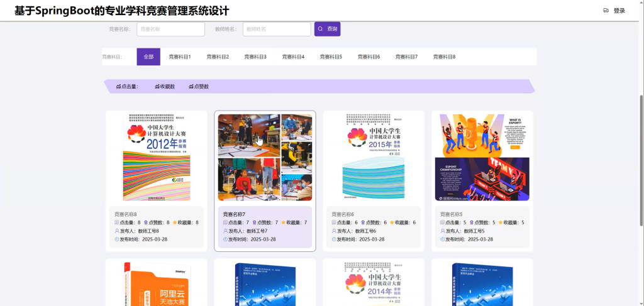
Task: Sort by 收藏数 favorites
Action: (x=165, y=87)
